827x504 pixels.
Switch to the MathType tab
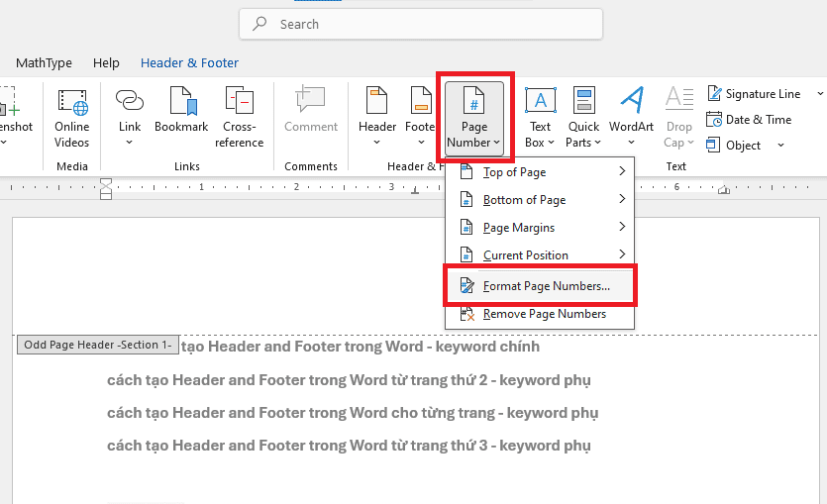click(x=44, y=62)
